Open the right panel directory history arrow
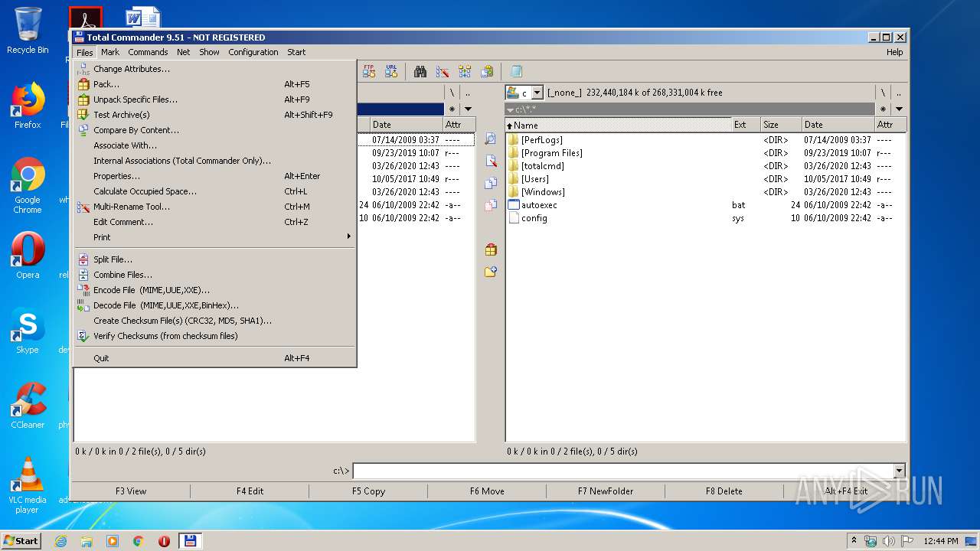Screen dimensions: 980x551 pos(899,109)
